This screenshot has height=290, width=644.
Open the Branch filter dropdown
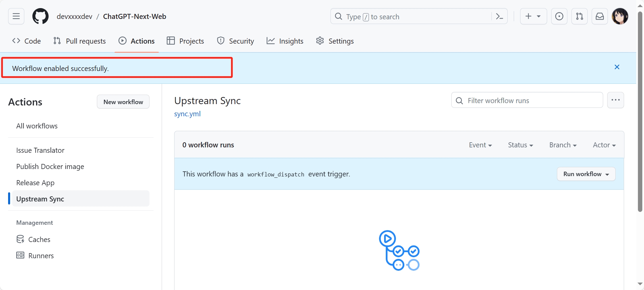[563, 145]
